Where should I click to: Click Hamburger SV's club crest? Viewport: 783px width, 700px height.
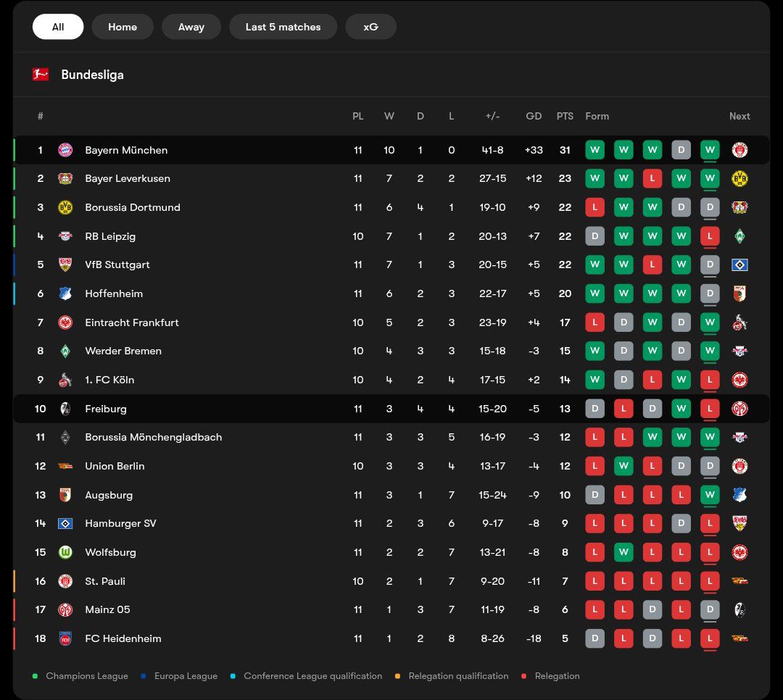[65, 523]
